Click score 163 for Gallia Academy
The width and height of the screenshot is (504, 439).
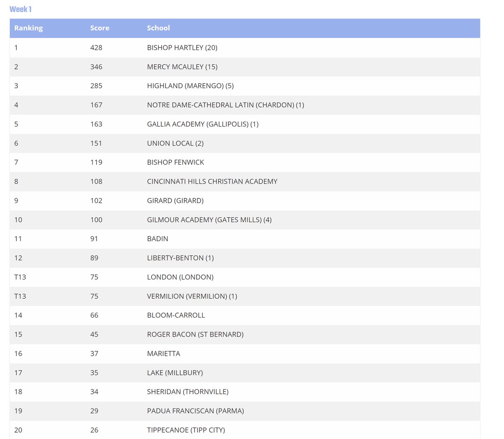96,124
